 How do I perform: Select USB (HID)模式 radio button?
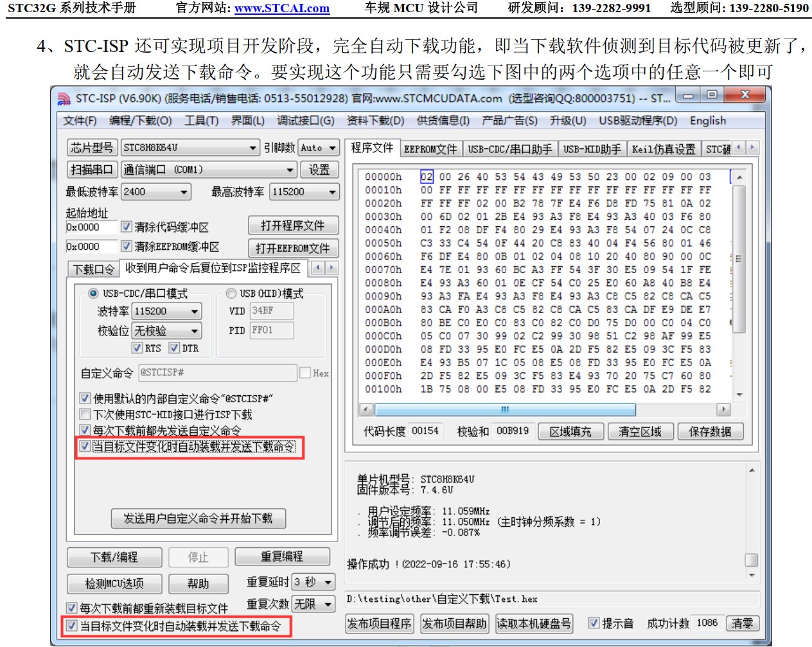coord(231,294)
